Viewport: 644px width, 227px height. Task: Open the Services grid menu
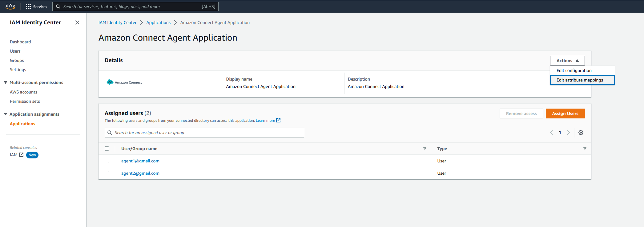tap(28, 6)
